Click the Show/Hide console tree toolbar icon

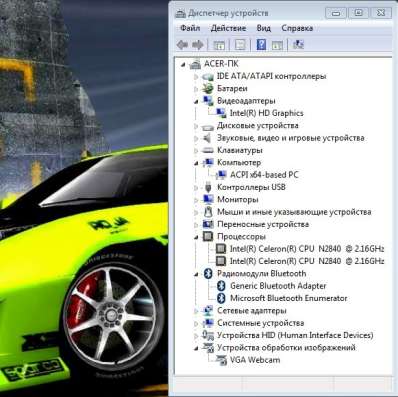pyautogui.click(x=219, y=45)
